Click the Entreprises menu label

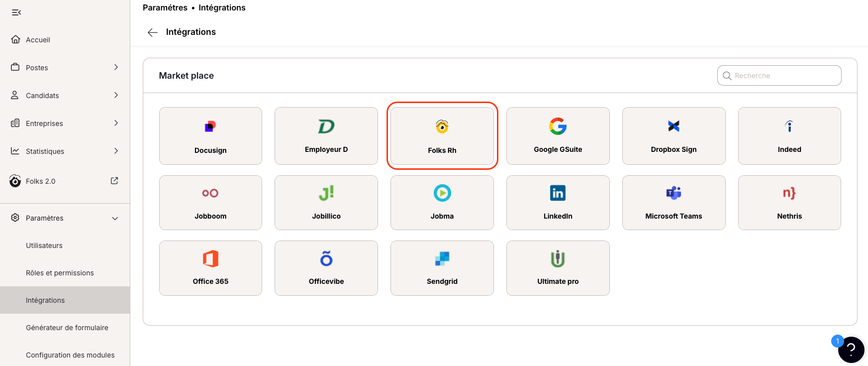[44, 123]
